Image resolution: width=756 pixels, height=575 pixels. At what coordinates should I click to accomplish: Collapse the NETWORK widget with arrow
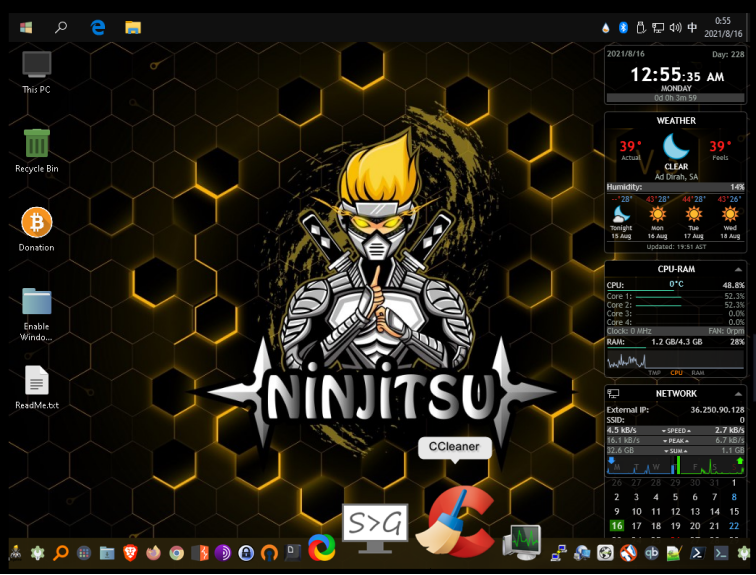point(738,394)
